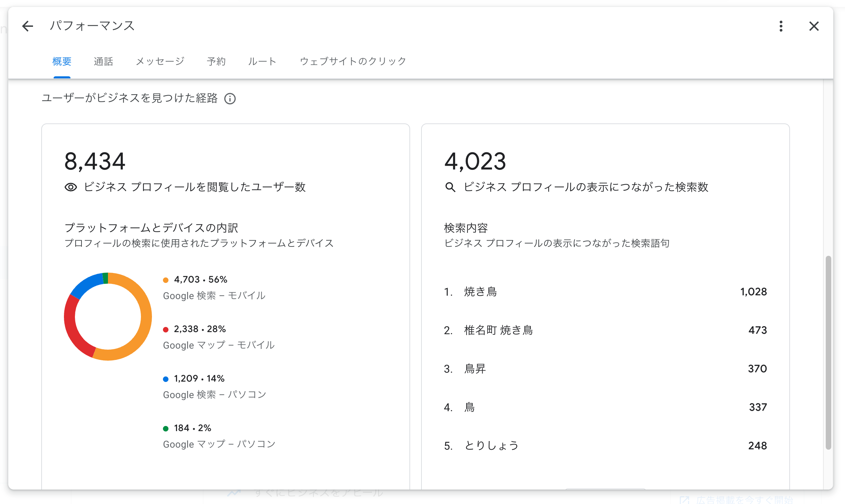Viewport: 845px width, 504px height.
Task: Select the 概要 tab
Action: pyautogui.click(x=62, y=62)
